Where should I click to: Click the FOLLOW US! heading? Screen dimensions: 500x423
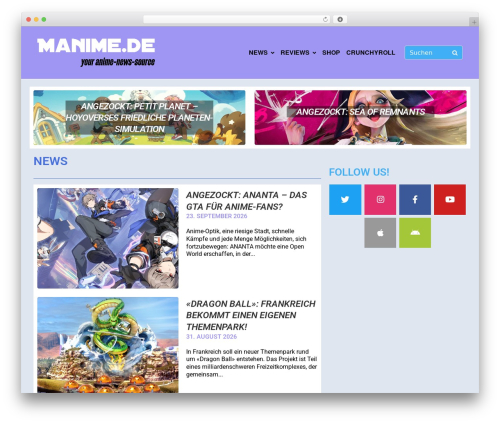[x=359, y=172]
